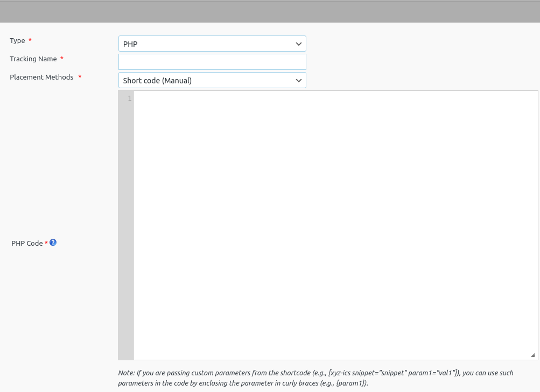Click the chevron on the Type selector

(298, 44)
